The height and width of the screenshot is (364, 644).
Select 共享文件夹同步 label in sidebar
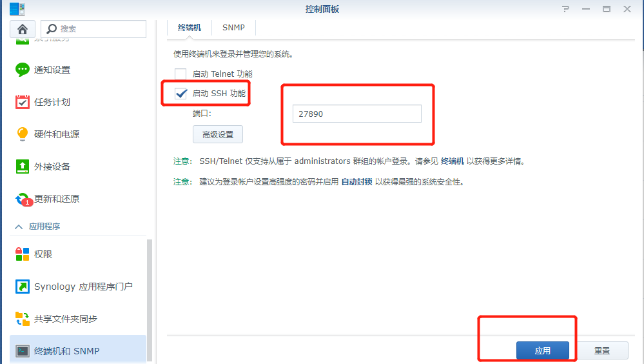(66, 319)
